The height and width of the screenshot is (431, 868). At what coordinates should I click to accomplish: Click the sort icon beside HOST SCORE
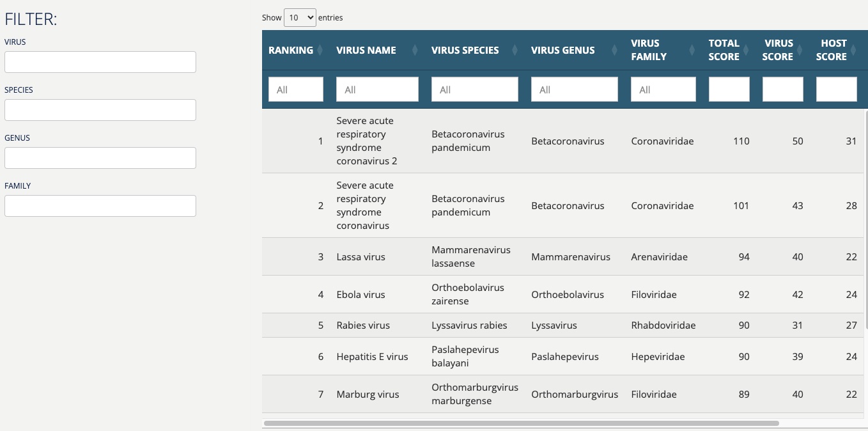point(853,49)
